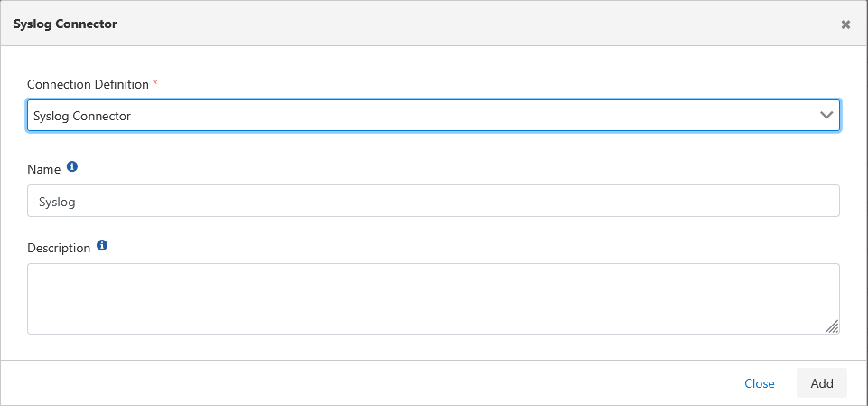Click the red required asterisk marker

(x=154, y=83)
